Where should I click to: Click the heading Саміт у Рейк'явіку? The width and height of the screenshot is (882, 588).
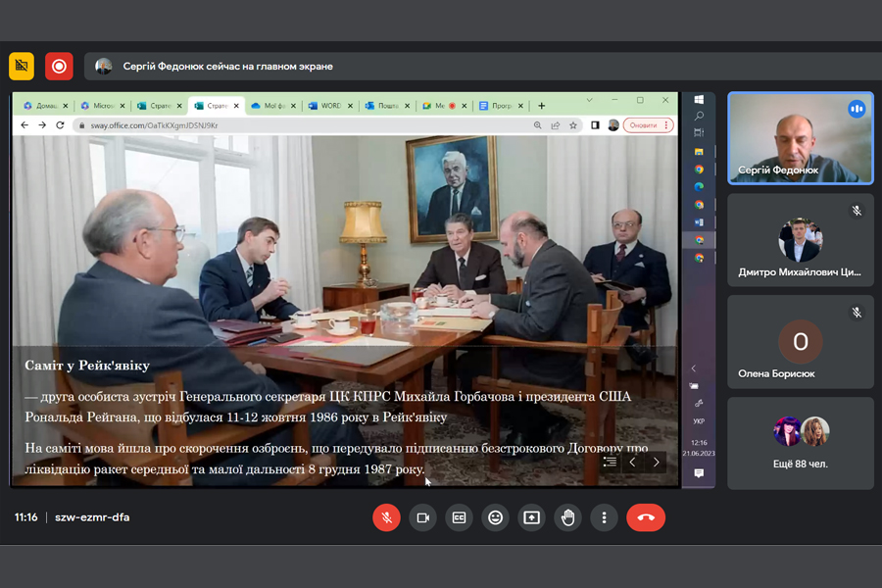(x=87, y=366)
